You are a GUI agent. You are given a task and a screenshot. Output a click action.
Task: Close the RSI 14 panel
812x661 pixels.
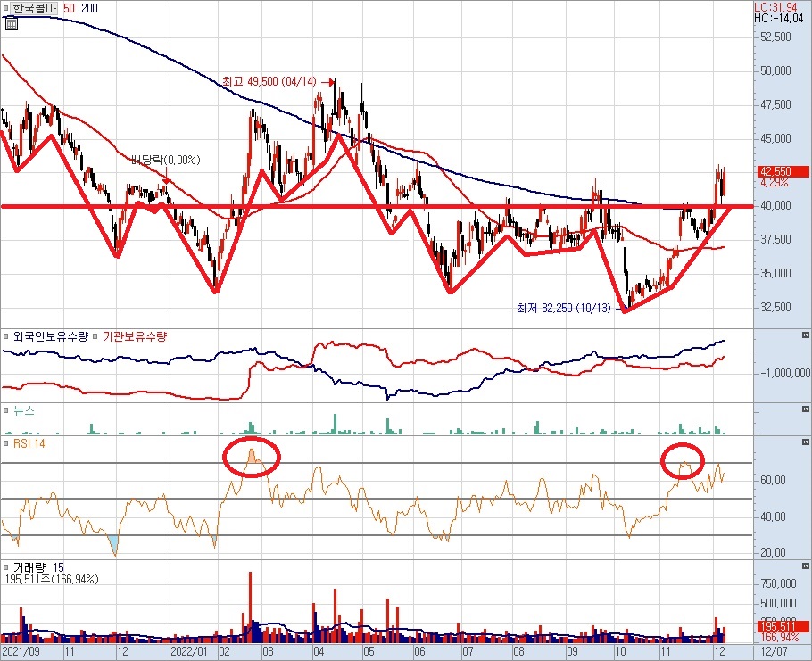[x=805, y=442]
